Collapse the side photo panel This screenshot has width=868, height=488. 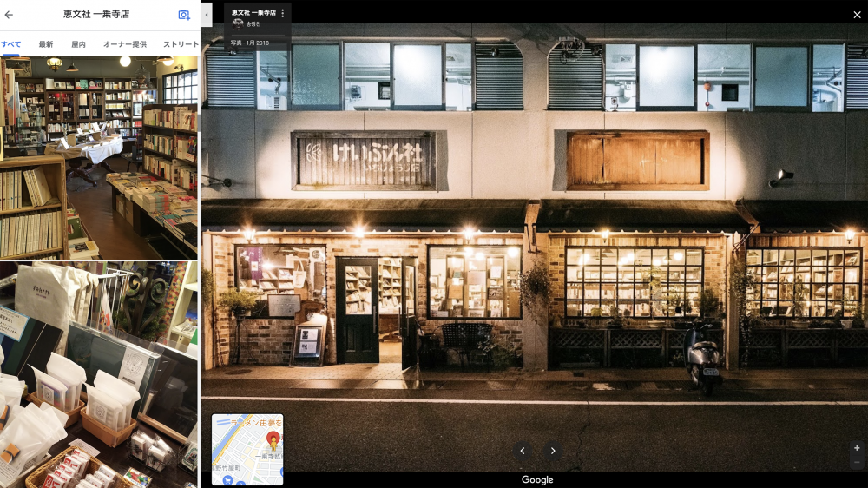[207, 15]
